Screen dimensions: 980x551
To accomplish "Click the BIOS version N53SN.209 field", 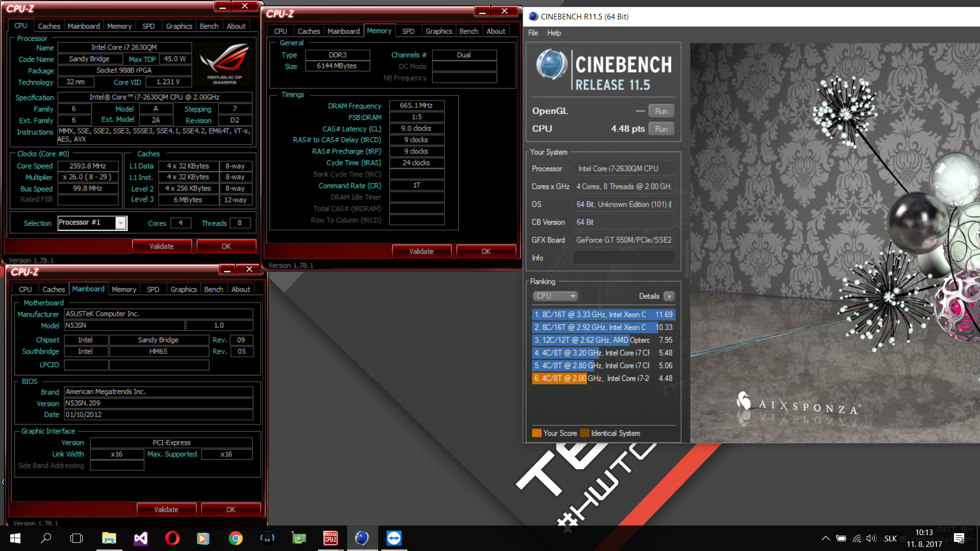I will tap(159, 403).
